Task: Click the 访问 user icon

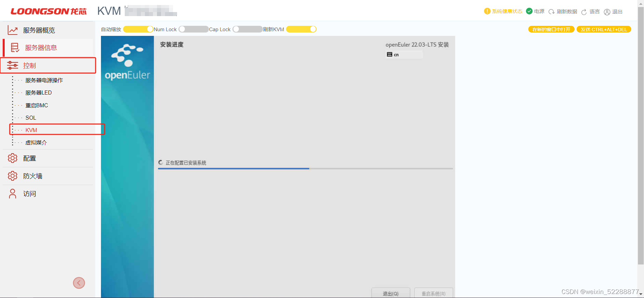Action: click(x=12, y=194)
